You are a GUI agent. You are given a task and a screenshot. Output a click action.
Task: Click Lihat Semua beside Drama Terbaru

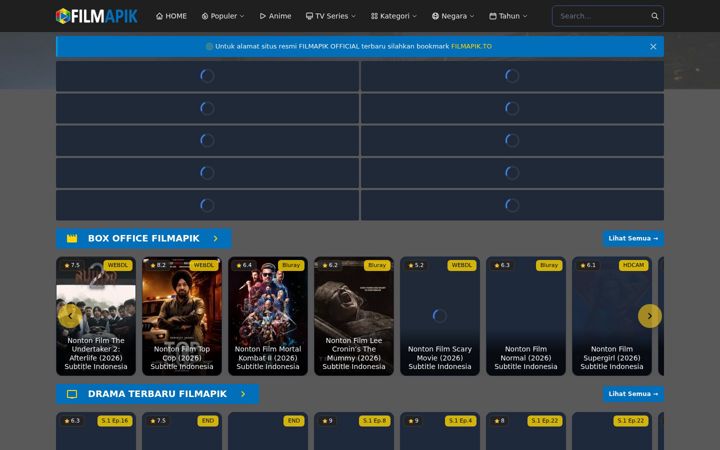click(x=633, y=394)
